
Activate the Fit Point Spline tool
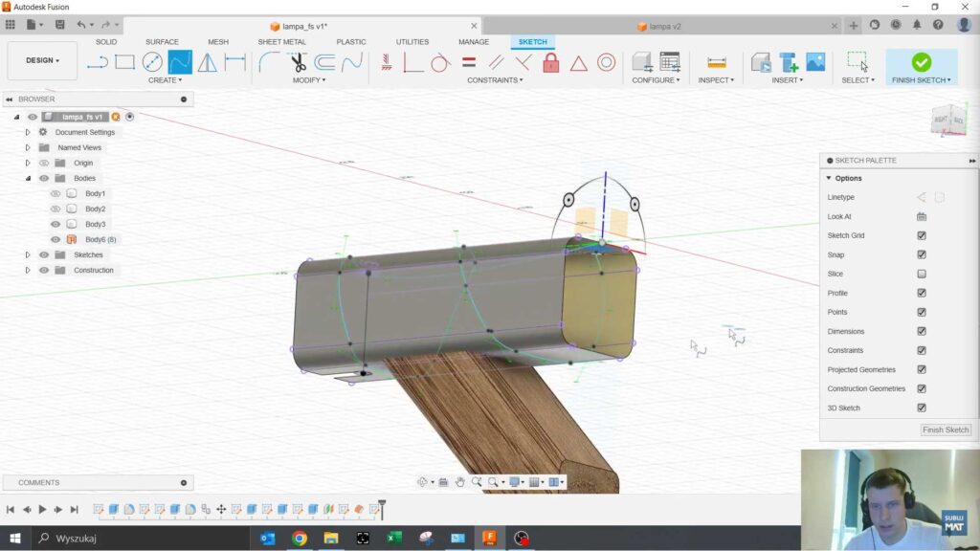click(x=180, y=63)
